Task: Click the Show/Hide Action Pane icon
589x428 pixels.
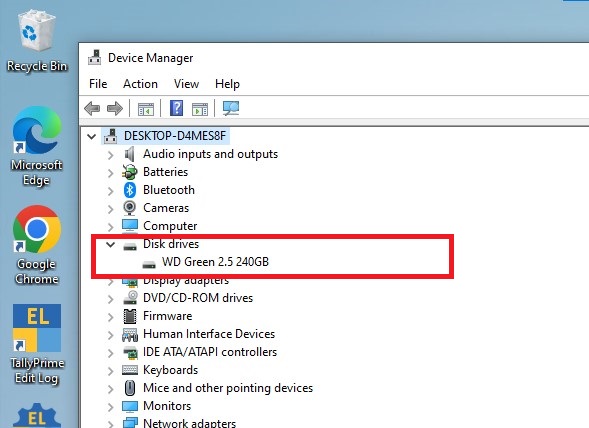Action: 200,109
